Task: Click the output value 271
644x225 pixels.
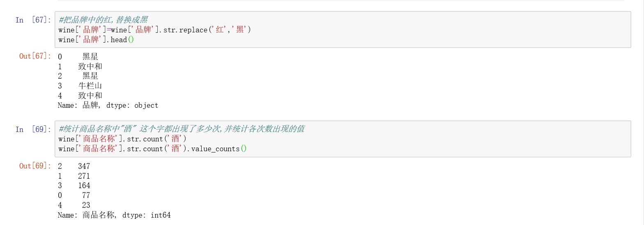Action: (x=84, y=176)
